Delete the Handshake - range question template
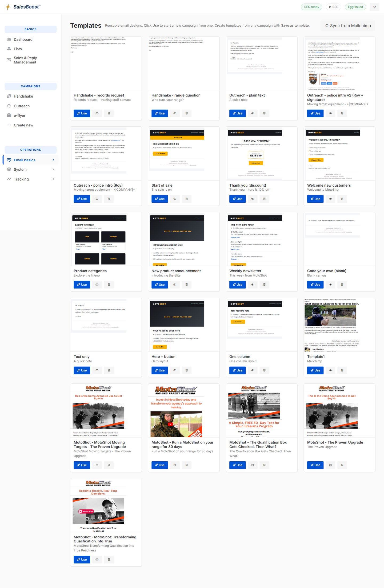Image resolution: width=384 pixels, height=588 pixels. coord(187,113)
